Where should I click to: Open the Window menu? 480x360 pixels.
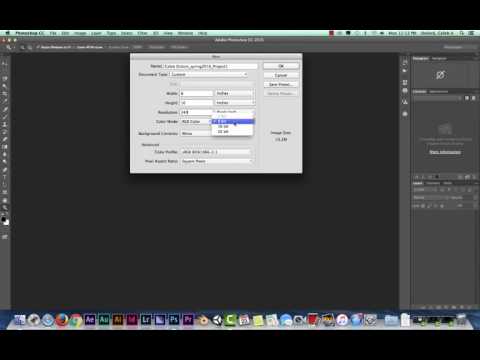(x=185, y=33)
